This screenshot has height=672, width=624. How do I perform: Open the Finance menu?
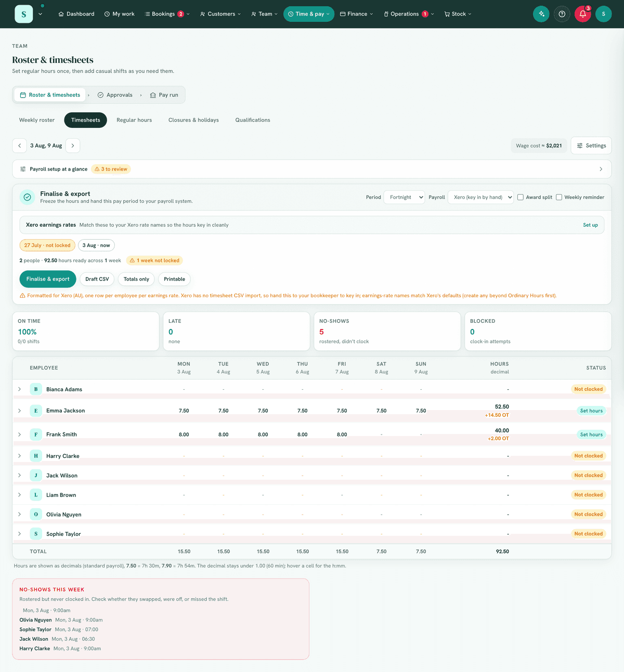click(x=357, y=14)
